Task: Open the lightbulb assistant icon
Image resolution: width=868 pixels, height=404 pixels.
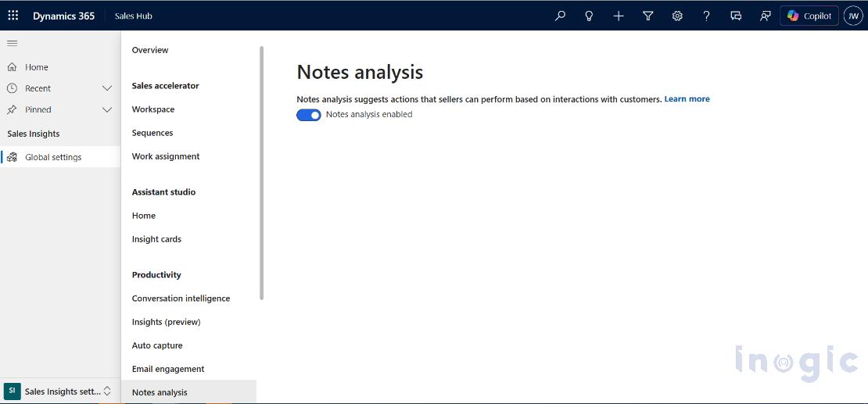Action: click(589, 16)
